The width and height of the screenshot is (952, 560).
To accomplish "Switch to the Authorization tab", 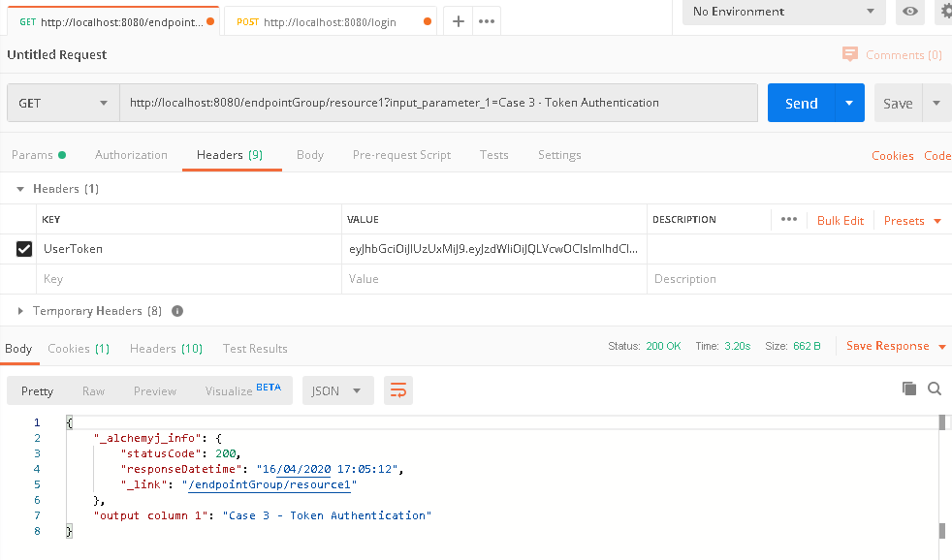I will [x=131, y=155].
